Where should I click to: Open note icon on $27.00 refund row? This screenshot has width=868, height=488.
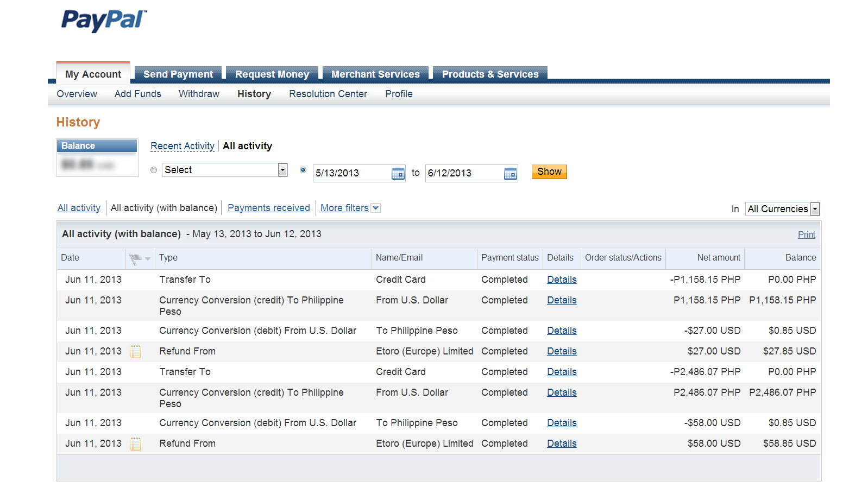point(136,352)
